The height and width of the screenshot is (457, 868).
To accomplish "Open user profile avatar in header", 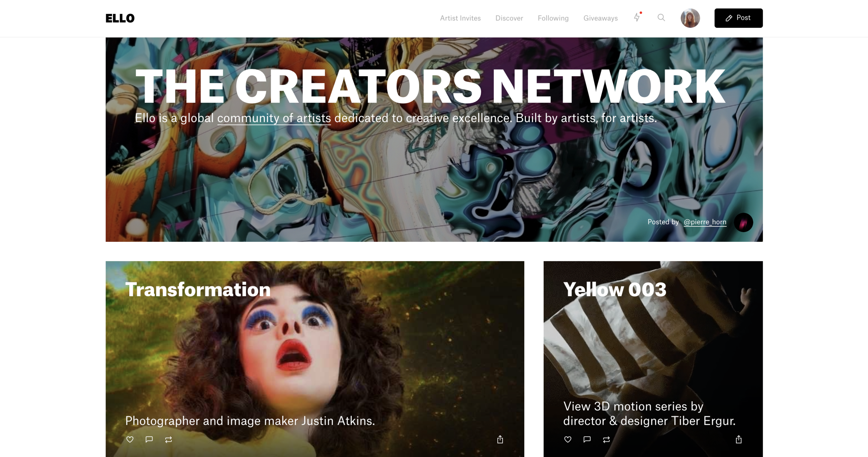I will pyautogui.click(x=690, y=18).
